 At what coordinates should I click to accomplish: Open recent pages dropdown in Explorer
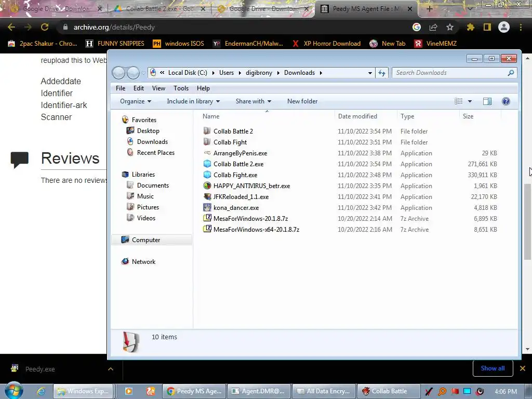143,73
